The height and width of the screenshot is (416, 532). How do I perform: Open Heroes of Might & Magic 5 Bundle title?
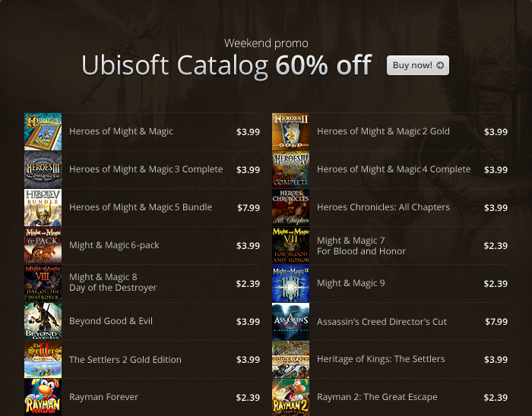tap(141, 207)
